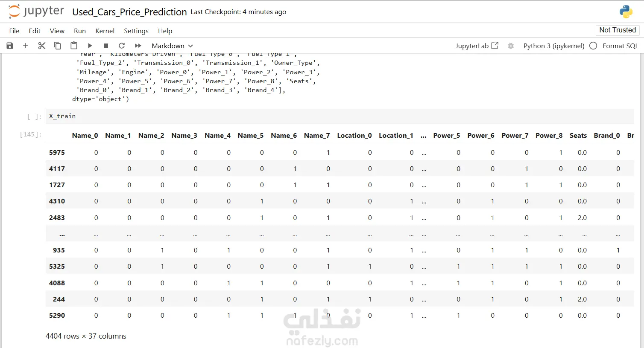Restart the kernel with the circular arrow
The height and width of the screenshot is (348, 644).
click(x=122, y=46)
